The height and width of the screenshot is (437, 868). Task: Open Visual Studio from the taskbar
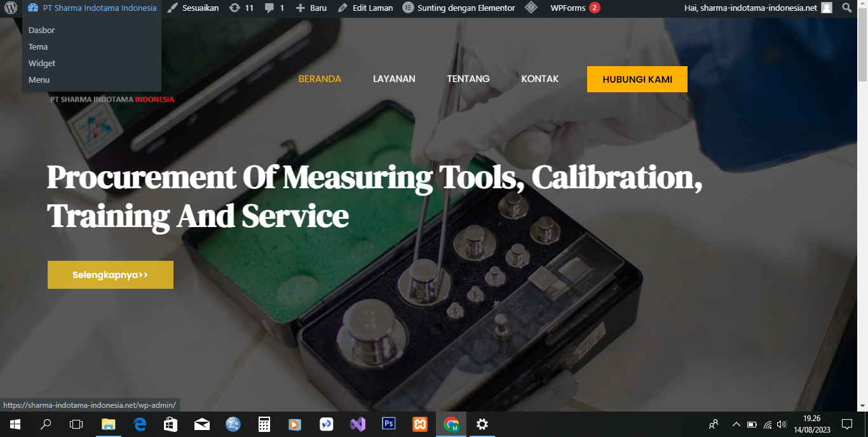(x=358, y=424)
